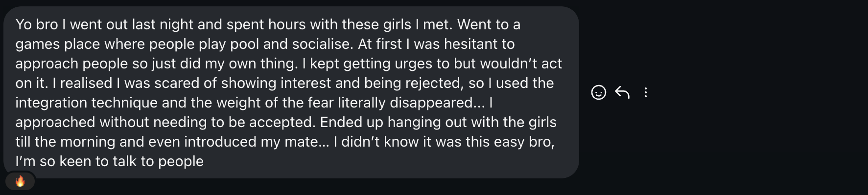Screen dimensions: 868x195
Task: Click the phrase "integration technique" in the message
Action: [87, 103]
